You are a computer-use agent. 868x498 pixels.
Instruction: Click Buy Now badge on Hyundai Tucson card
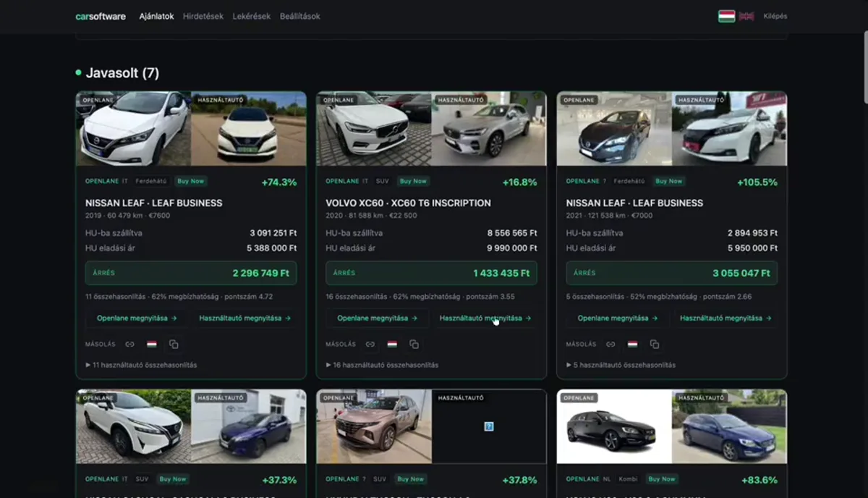(410, 479)
